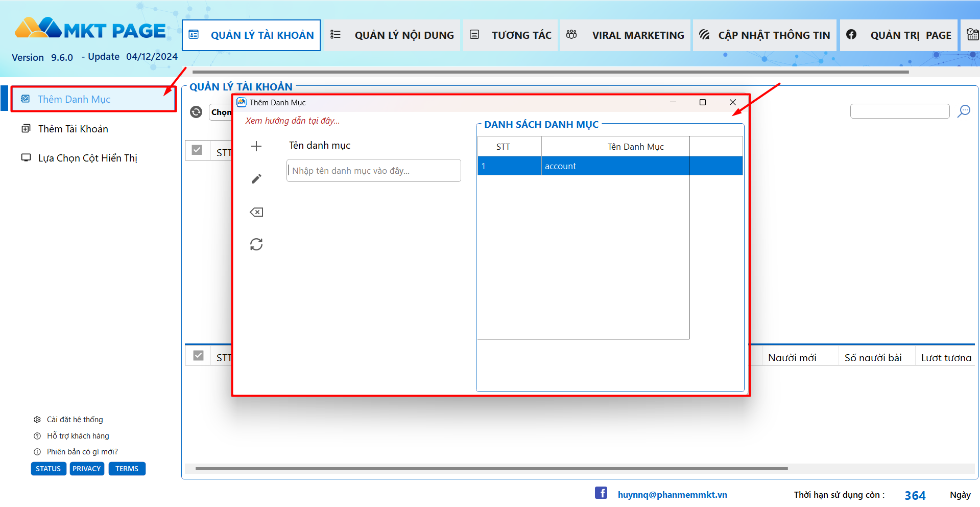Click the TERMS button
Viewport: 980px width, 507px height.
click(x=127, y=469)
